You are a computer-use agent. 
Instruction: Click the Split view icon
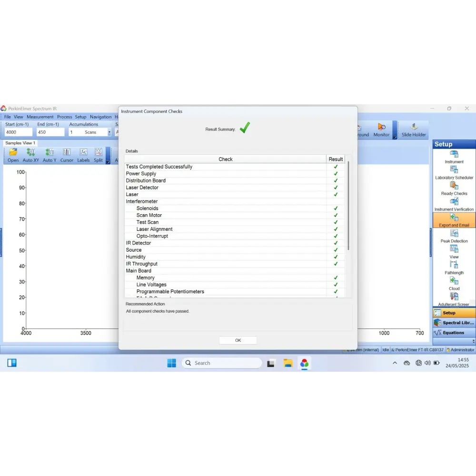pyautogui.click(x=98, y=156)
